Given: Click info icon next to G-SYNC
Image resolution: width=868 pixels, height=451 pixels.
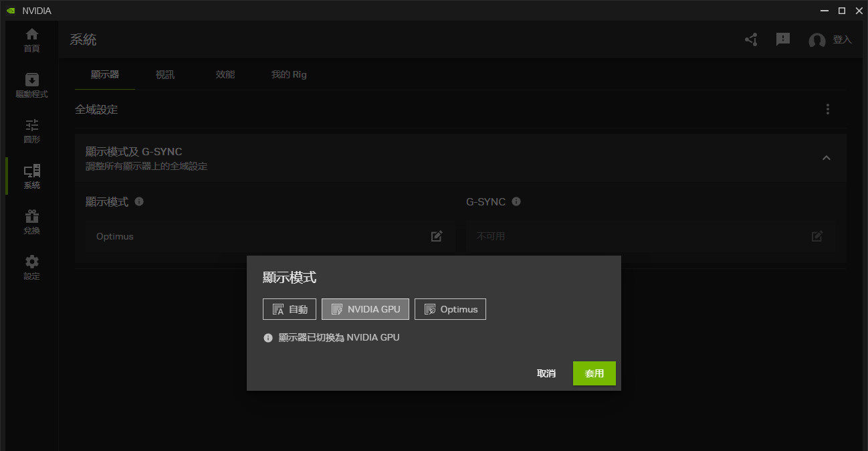Looking at the screenshot, I should click(516, 201).
